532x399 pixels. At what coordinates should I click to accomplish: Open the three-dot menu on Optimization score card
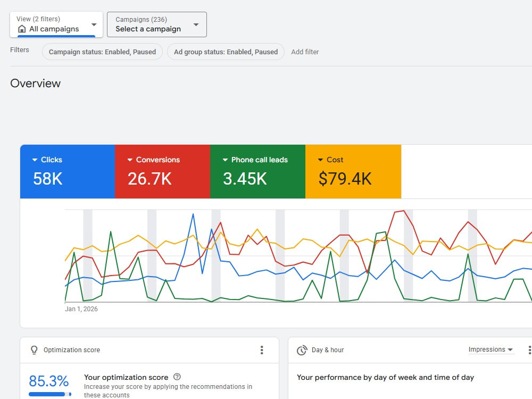point(262,350)
